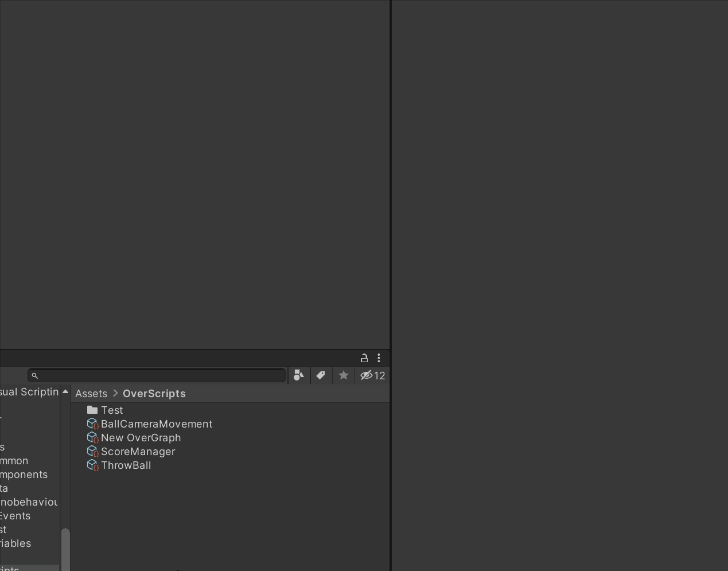This screenshot has height=571, width=728.
Task: Select the New OverGraph asset icon
Action: point(92,438)
